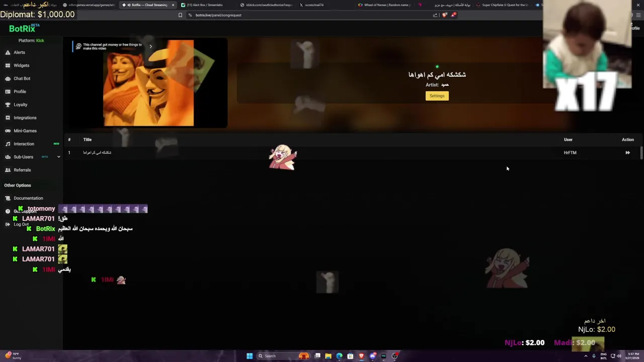Click the Log Out link
This screenshot has width=644, height=362.
pos(21,224)
